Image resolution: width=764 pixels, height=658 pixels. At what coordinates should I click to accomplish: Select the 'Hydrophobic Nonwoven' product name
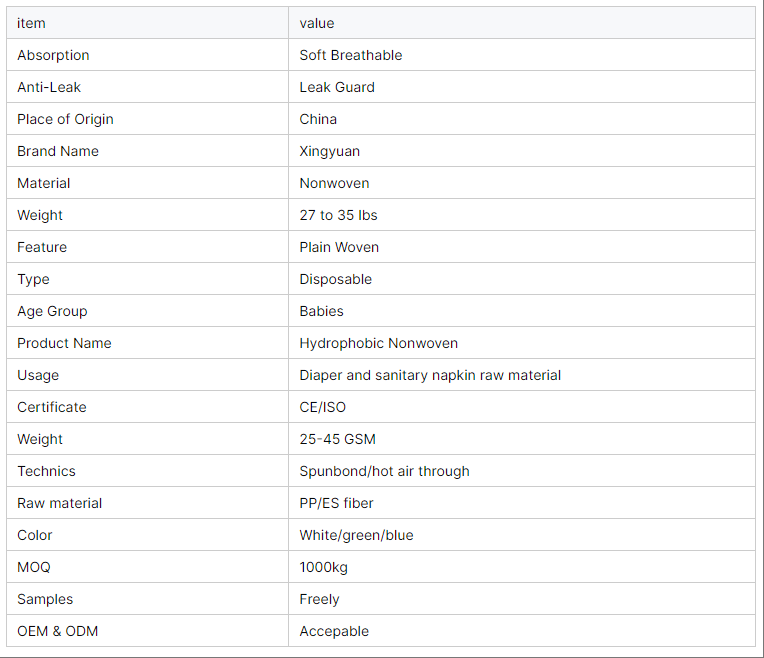click(x=378, y=343)
